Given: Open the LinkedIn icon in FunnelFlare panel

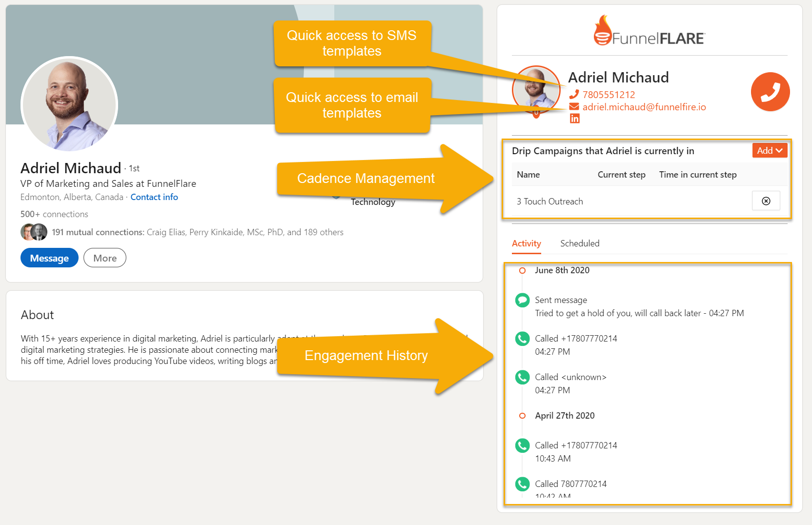Looking at the screenshot, I should [x=574, y=119].
